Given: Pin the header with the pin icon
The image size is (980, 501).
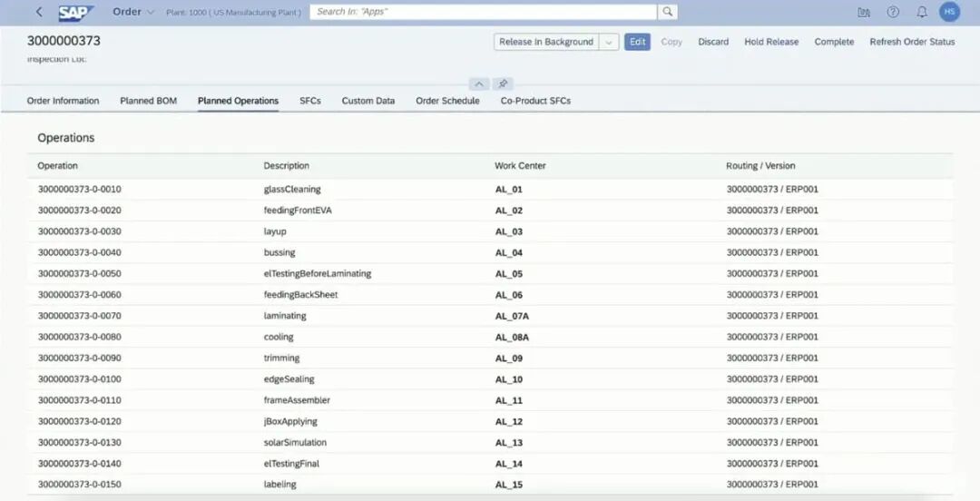Looking at the screenshot, I should point(503,83).
